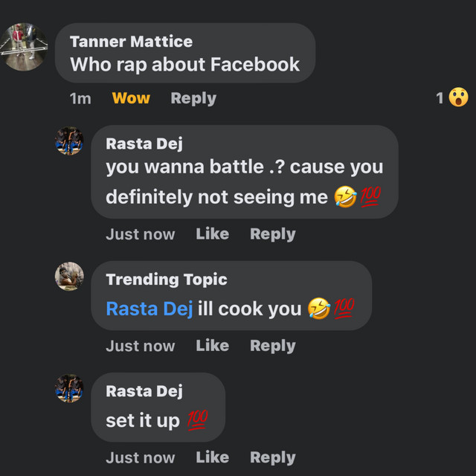View the wow emoji reaction count
This screenshot has width=476, height=476.
(x=452, y=97)
